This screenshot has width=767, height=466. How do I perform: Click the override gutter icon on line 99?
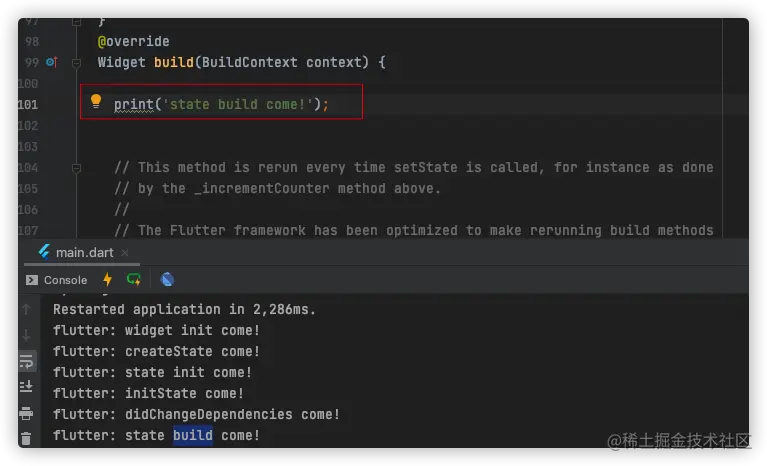[x=52, y=62]
